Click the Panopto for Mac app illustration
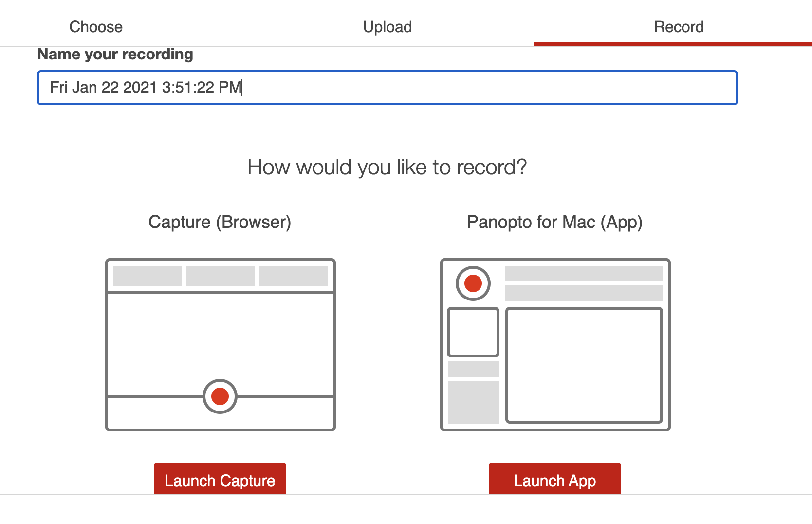Viewport: 812px width, 524px height. tap(555, 345)
